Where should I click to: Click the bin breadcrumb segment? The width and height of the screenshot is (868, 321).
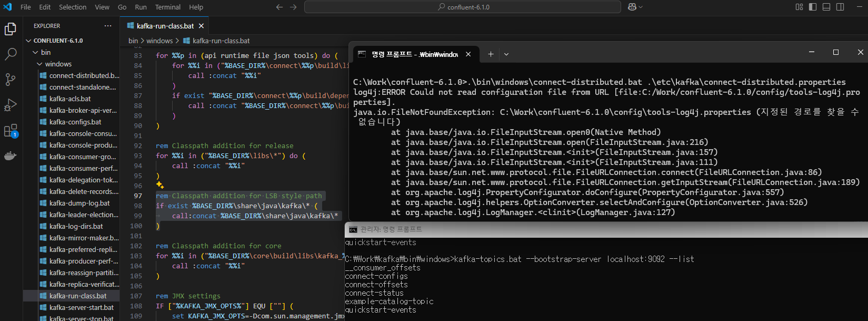(133, 41)
